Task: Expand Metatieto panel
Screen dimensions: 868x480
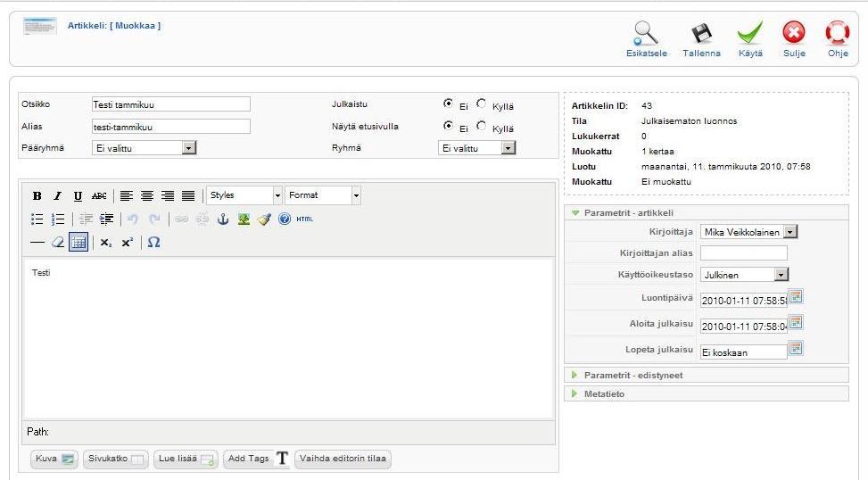Action: 707,394
